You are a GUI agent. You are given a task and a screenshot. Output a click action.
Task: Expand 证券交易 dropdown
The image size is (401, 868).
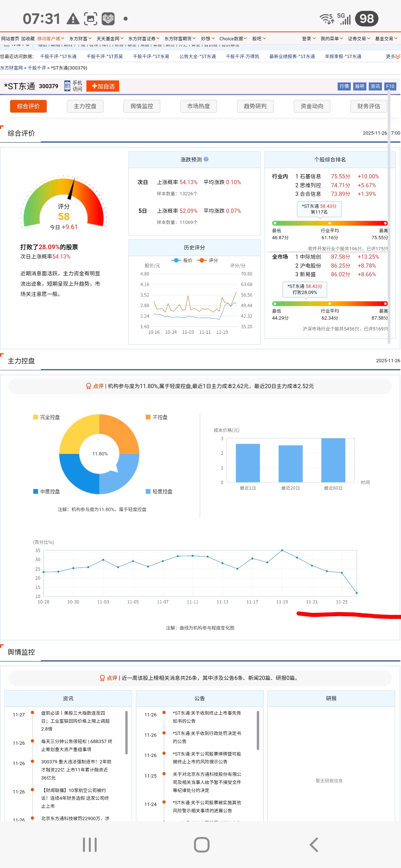[359, 38]
